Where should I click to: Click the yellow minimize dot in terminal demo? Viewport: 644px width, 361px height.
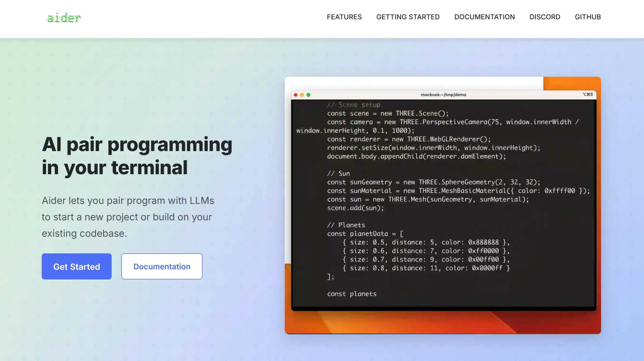(302, 95)
